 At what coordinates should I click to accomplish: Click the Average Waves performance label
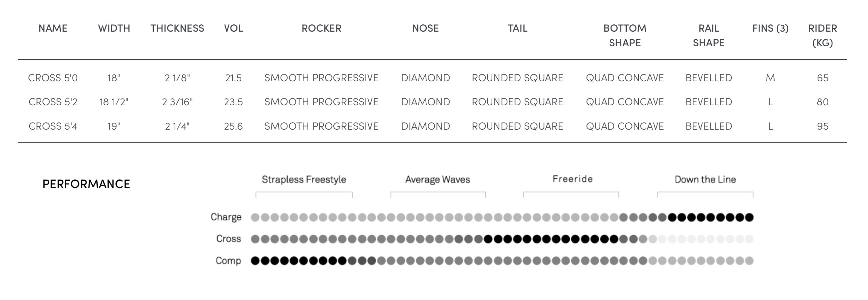tap(437, 179)
